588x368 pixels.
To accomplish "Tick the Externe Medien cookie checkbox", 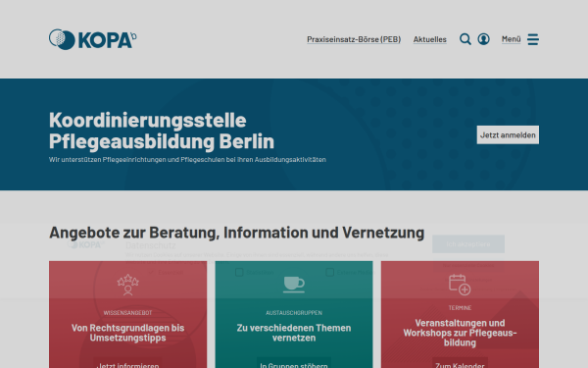I will pyautogui.click(x=329, y=272).
